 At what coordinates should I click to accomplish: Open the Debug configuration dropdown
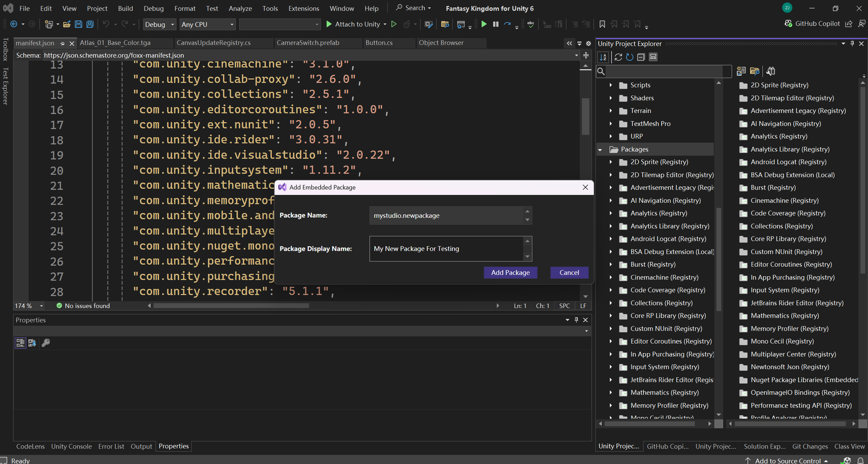[159, 24]
